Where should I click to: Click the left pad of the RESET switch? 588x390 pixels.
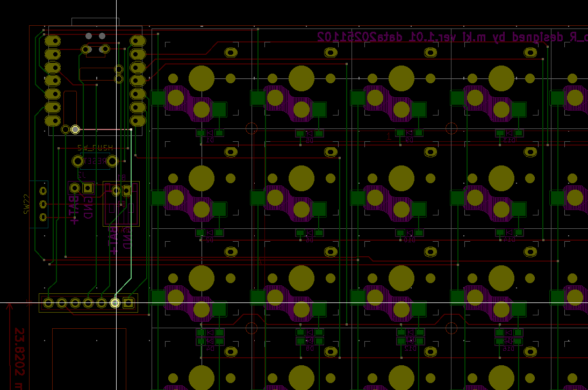coord(77,161)
